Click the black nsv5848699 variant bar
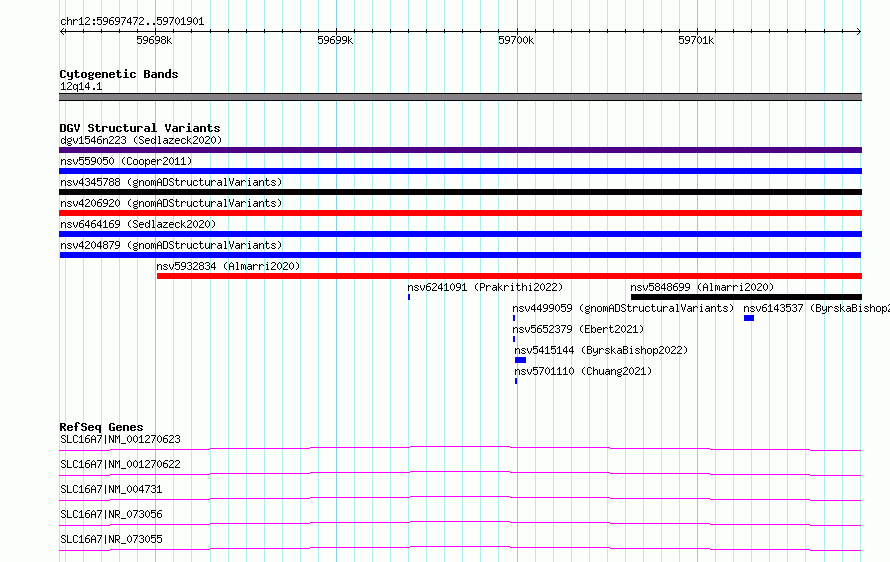The image size is (890, 562). [x=746, y=297]
